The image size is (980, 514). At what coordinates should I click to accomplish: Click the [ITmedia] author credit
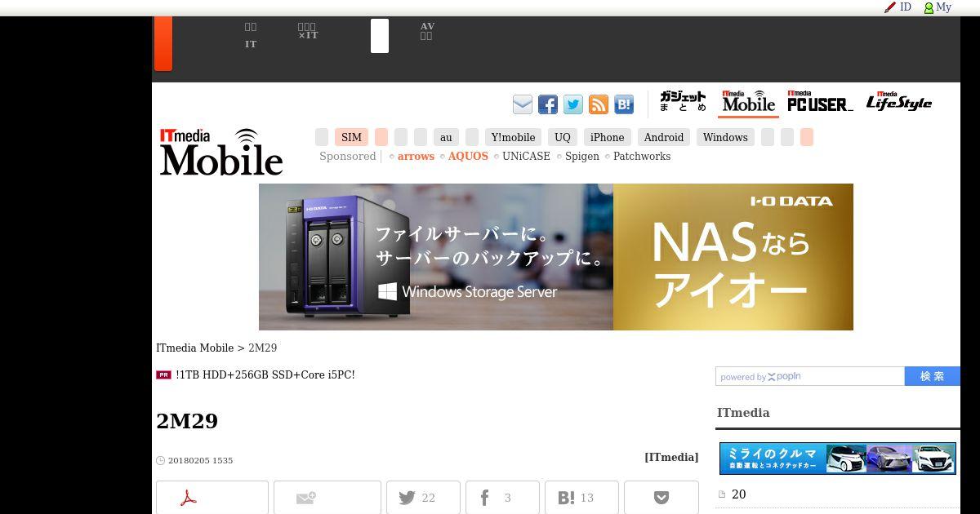pyautogui.click(x=671, y=458)
